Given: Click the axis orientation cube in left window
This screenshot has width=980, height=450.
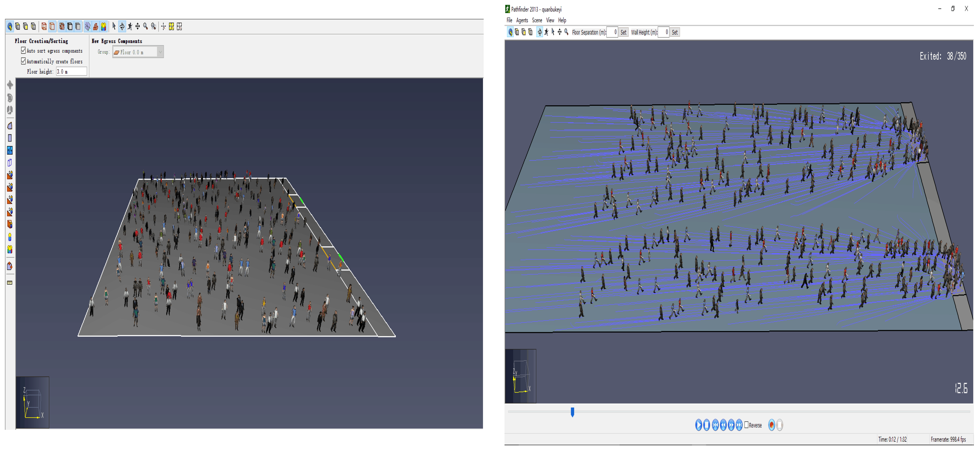Looking at the screenshot, I should click(x=33, y=402).
